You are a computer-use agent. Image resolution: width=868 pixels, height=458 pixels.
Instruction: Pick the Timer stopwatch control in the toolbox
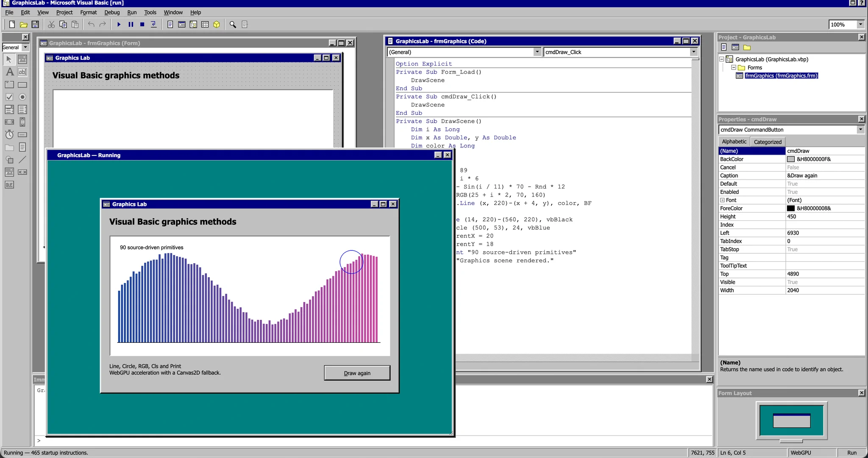click(9, 135)
